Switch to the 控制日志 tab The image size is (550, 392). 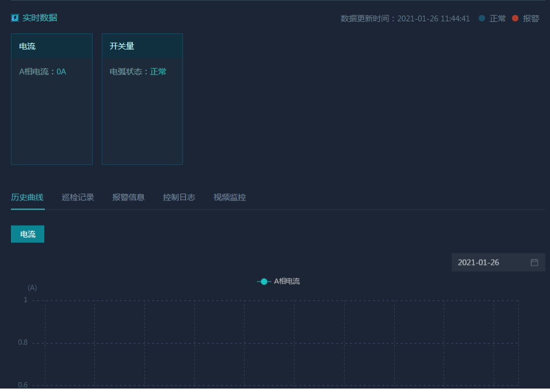coord(179,197)
